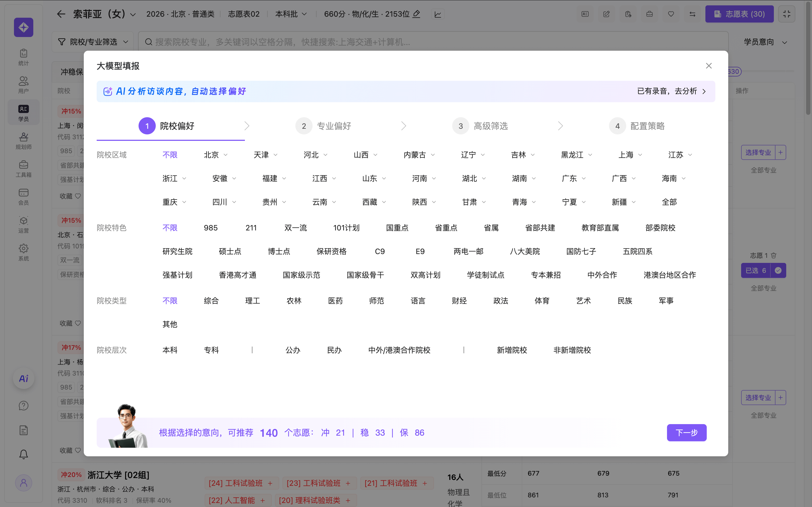Screen dimensions: 812x507
Task: Open the help question mark icon
Action: click(23, 406)
